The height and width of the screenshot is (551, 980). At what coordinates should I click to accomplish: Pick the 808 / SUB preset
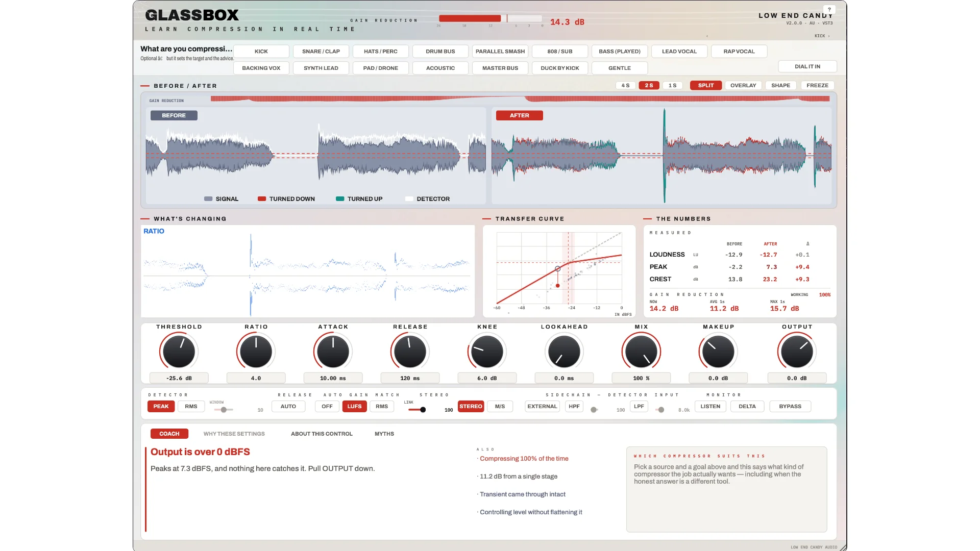pyautogui.click(x=560, y=52)
